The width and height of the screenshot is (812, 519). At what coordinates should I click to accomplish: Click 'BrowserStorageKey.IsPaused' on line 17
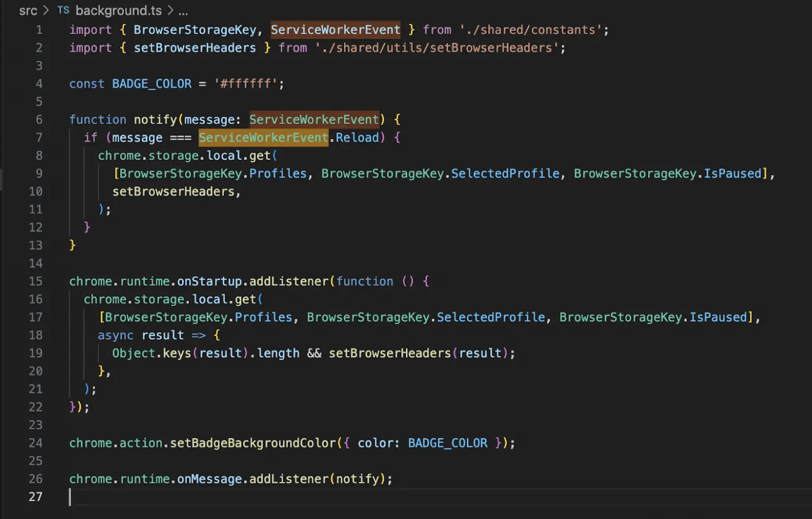[x=653, y=318]
